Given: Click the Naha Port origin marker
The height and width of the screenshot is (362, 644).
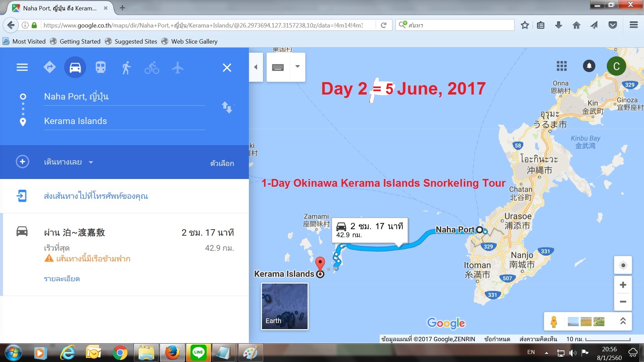Looking at the screenshot, I should [479, 230].
